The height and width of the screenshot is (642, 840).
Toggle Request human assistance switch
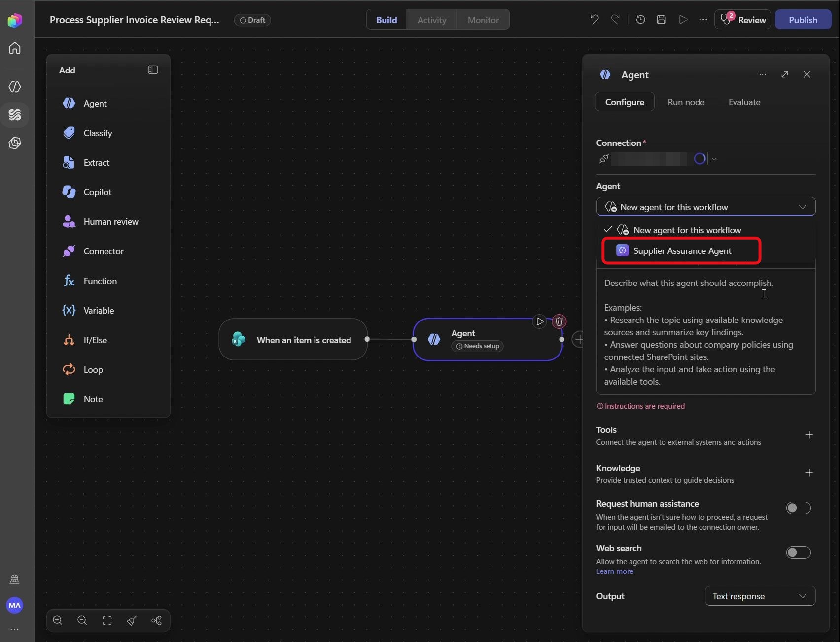[x=798, y=508]
